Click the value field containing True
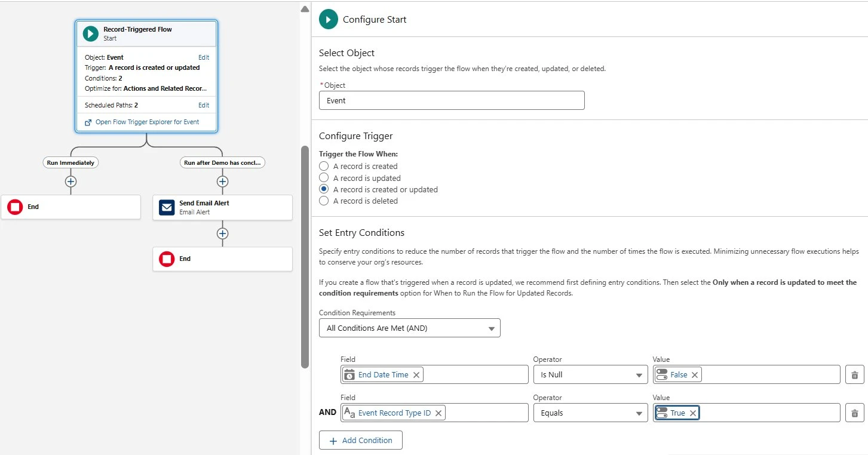This screenshot has width=868, height=455. tap(747, 413)
